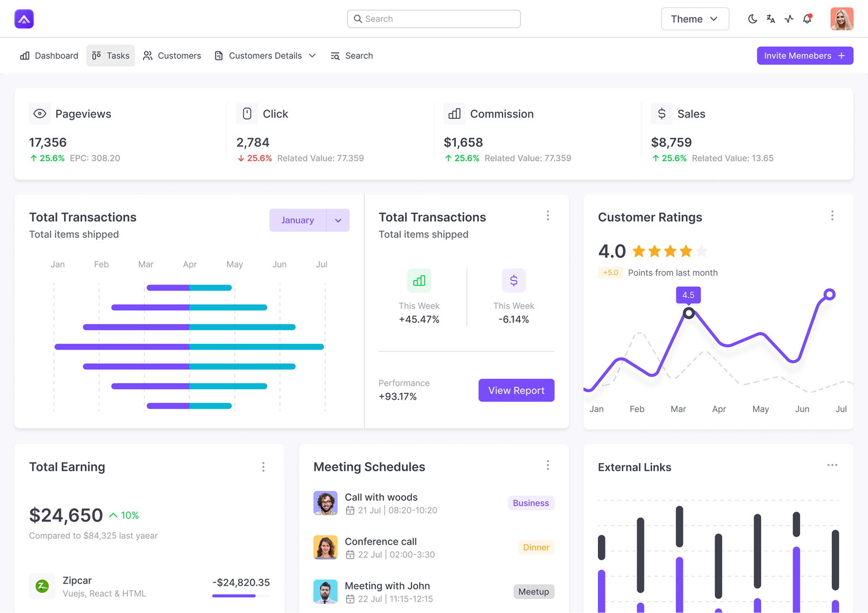
Task: Open External Links ellipsis menu
Action: click(832, 465)
